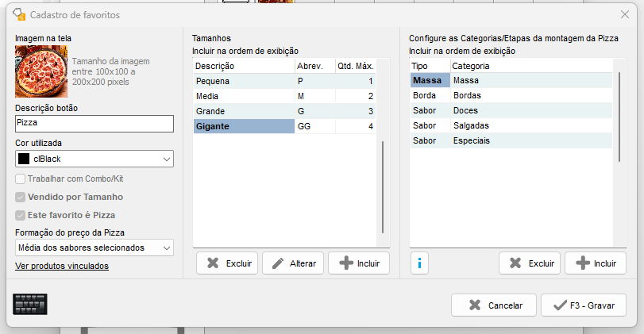This screenshot has width=644, height=334.
Task: Enable Trabalhar com Combo/Kit checkbox
Action: (21, 179)
